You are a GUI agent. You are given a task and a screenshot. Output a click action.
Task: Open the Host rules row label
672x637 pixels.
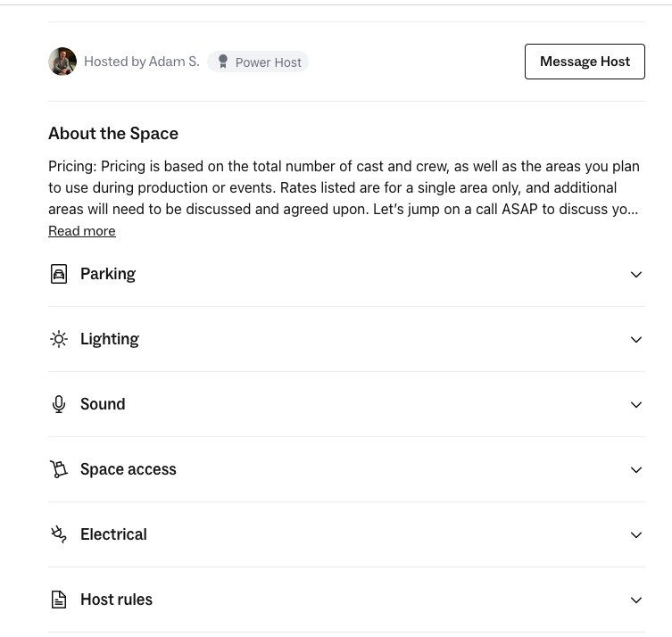click(116, 600)
